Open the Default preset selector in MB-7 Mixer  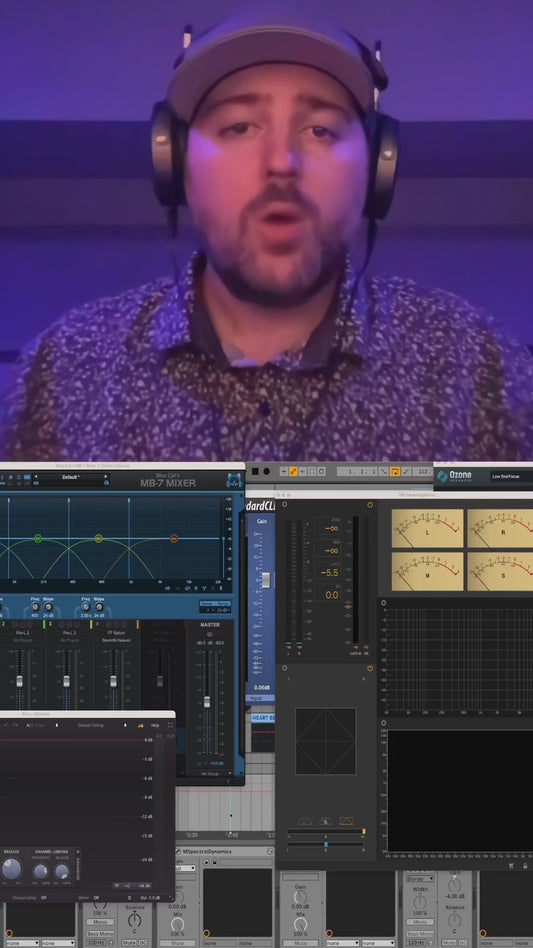pos(70,477)
